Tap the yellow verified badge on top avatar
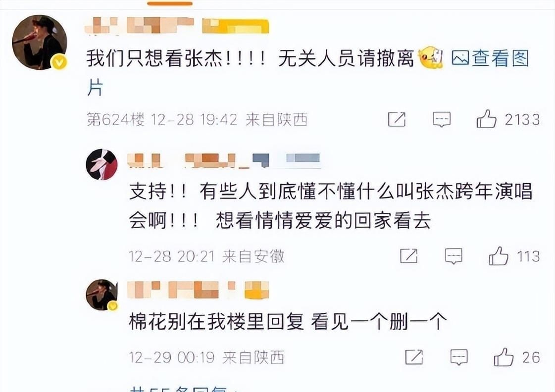 tap(59, 62)
